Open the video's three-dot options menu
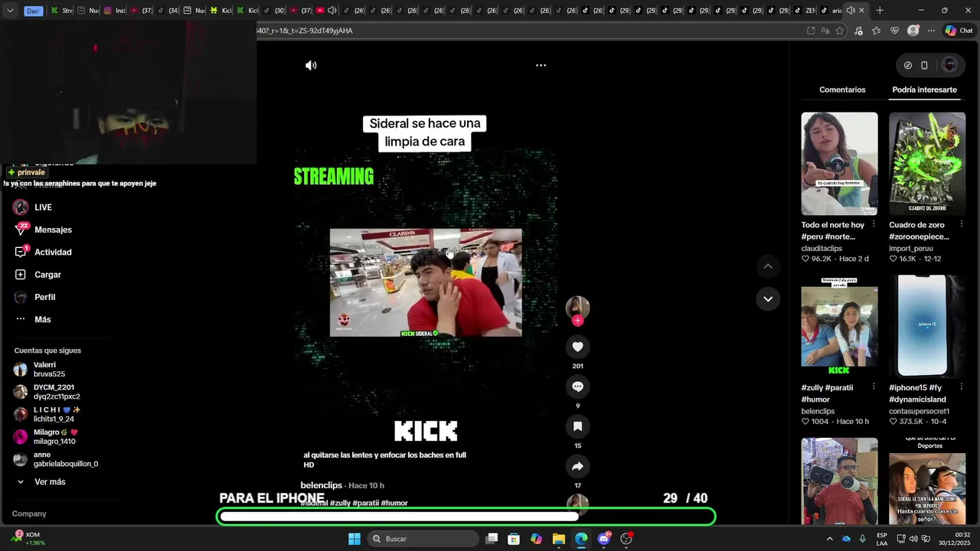 tap(541, 65)
